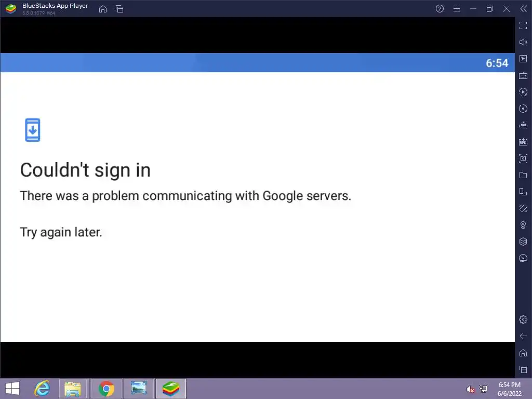The image size is (532, 399).
Task: Open game controls keyboard icon in the sidebar
Action: pyautogui.click(x=523, y=75)
